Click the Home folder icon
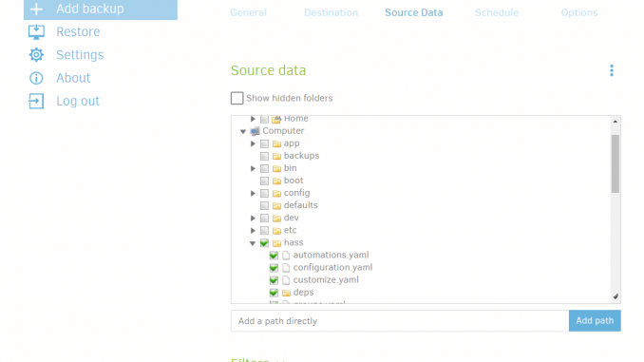This screenshot has width=644, height=362. [276, 119]
